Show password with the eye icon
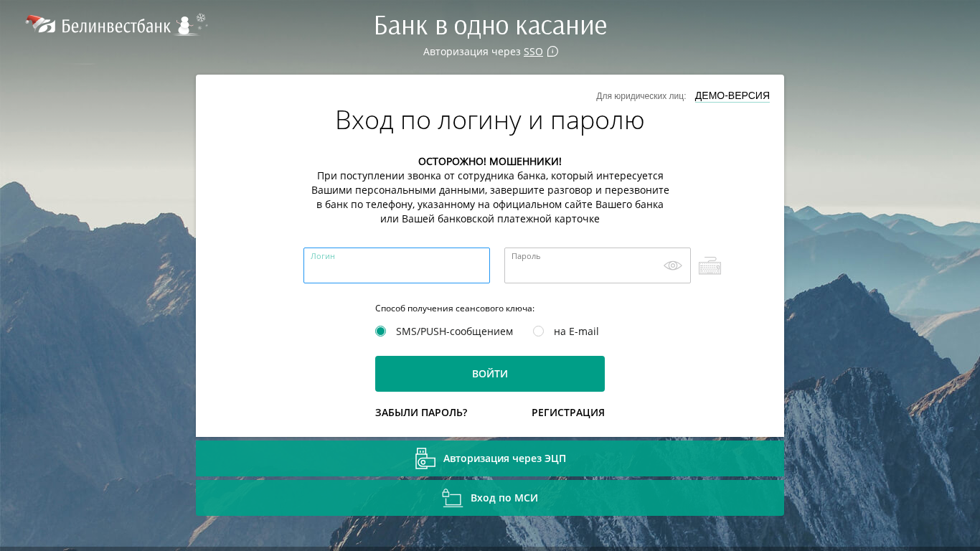Image resolution: width=980 pixels, height=551 pixels. [x=673, y=265]
